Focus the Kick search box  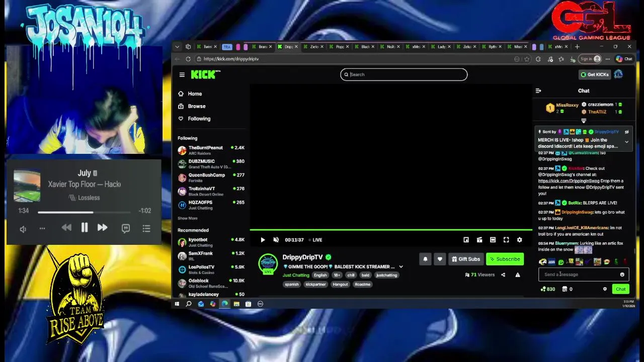(x=404, y=74)
